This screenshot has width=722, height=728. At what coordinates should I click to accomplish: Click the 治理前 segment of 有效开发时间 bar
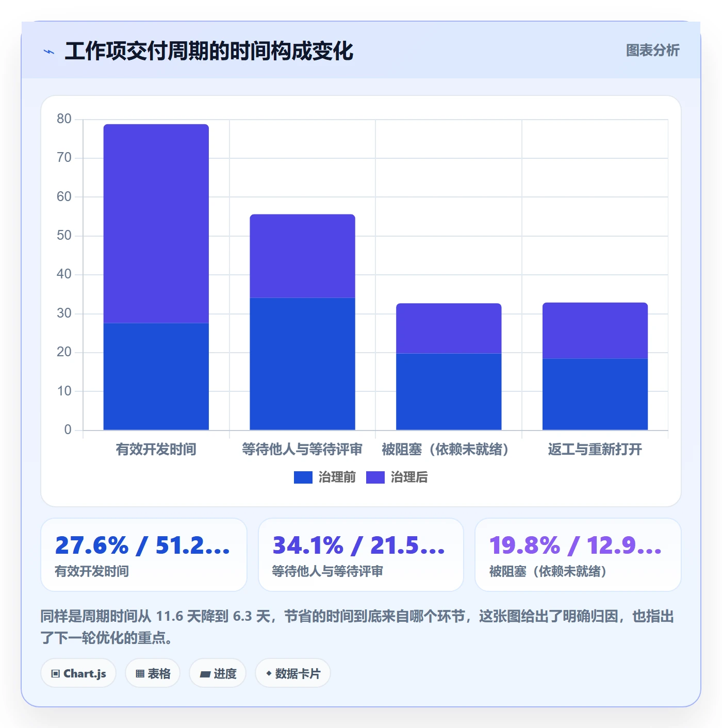pos(156,376)
